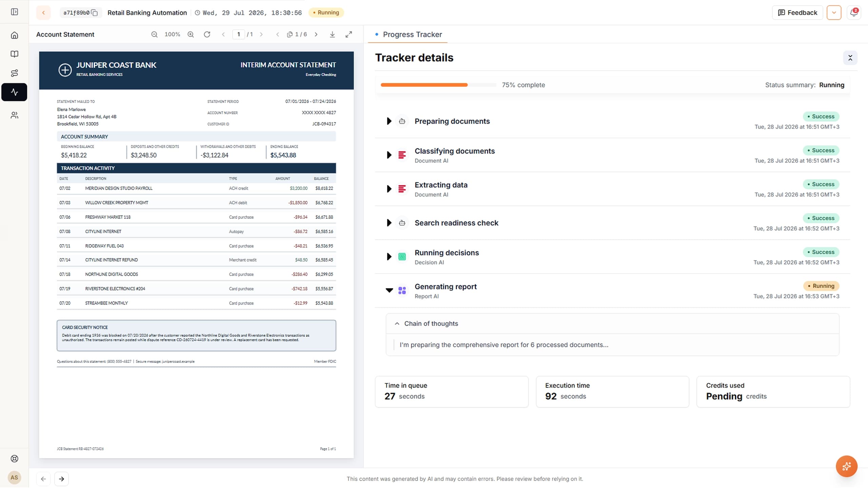Expand the Extracting data step

point(389,189)
